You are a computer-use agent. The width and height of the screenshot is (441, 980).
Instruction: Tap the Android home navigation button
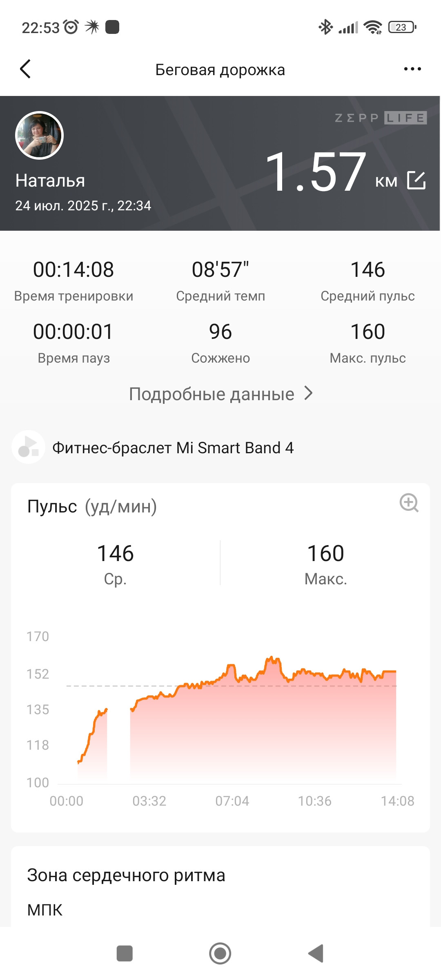220,953
